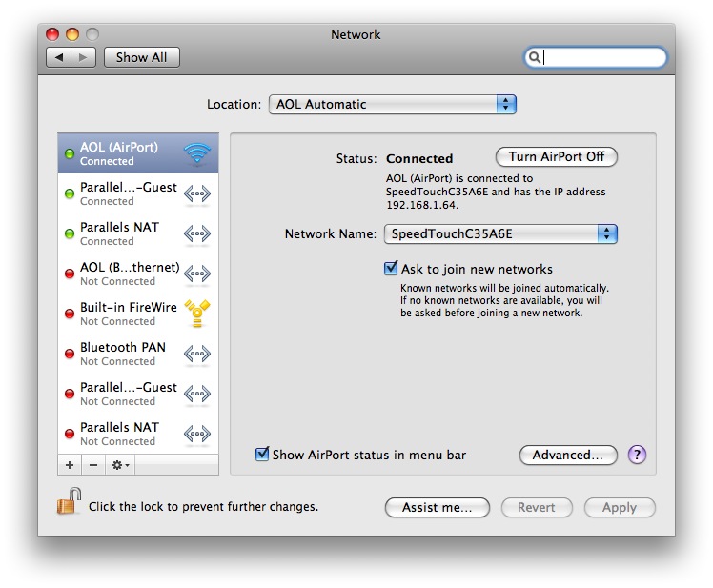
Task: Click the Bluetooth PAN network arrows icon
Action: [197, 354]
